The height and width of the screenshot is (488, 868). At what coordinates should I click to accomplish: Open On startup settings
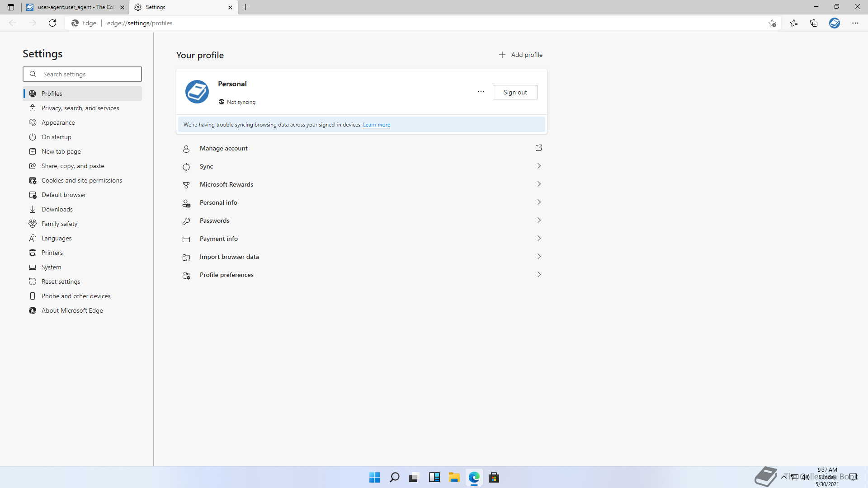(82, 137)
